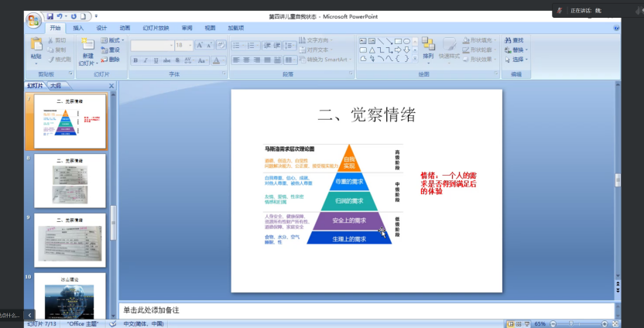Open the font size dropdown
Screen dimensions: 644x328
[x=189, y=46]
